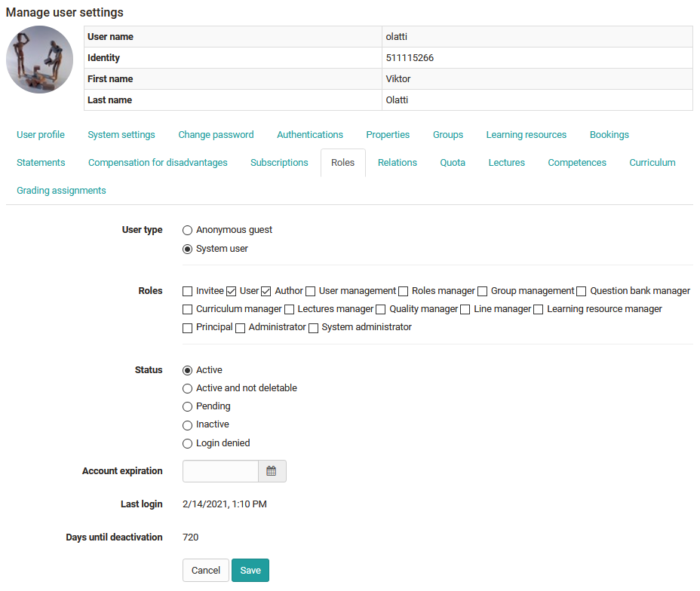Image resolution: width=700 pixels, height=591 pixels.
Task: Enable the Question bank manager role
Action: (581, 291)
